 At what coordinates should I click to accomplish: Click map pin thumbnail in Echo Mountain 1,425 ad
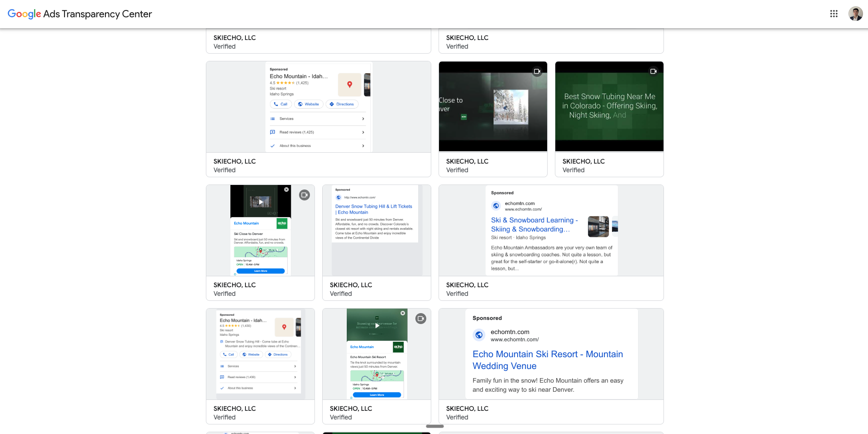[349, 85]
